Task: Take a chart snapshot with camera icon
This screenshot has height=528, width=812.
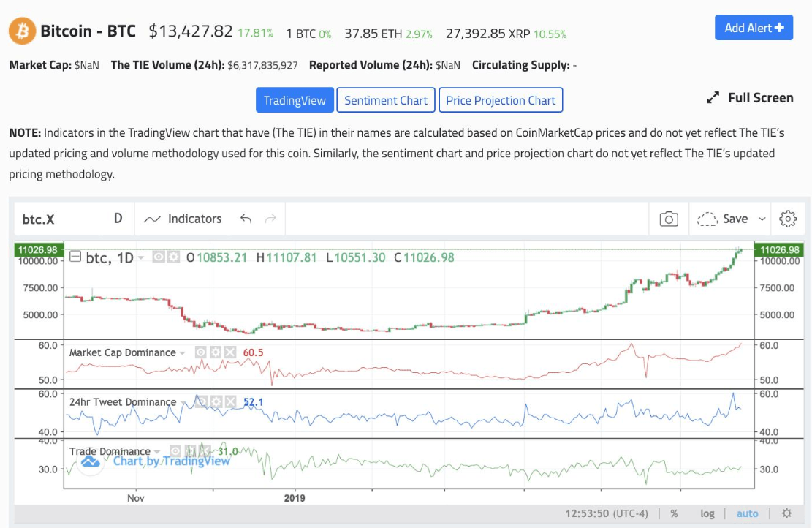Action: pyautogui.click(x=669, y=219)
